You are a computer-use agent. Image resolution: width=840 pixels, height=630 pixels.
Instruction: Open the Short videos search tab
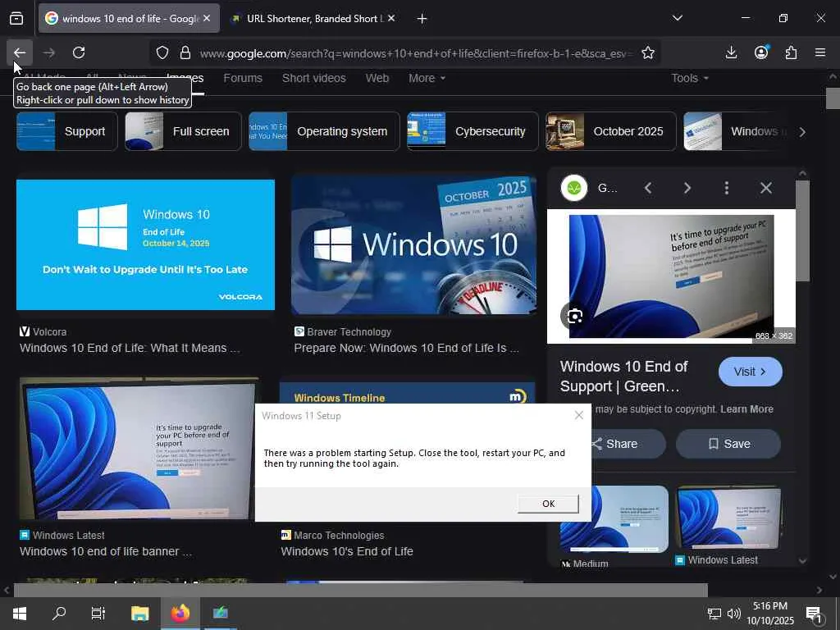[314, 78]
